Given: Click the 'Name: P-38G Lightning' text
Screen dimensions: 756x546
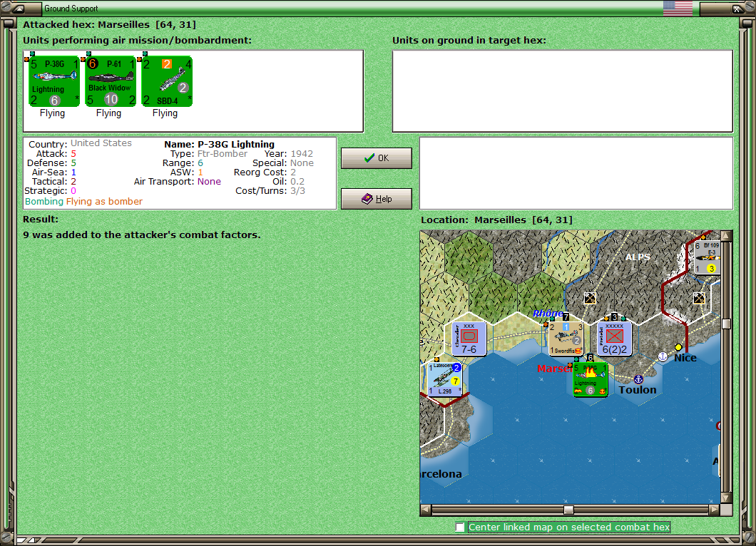Looking at the screenshot, I should point(220,144).
